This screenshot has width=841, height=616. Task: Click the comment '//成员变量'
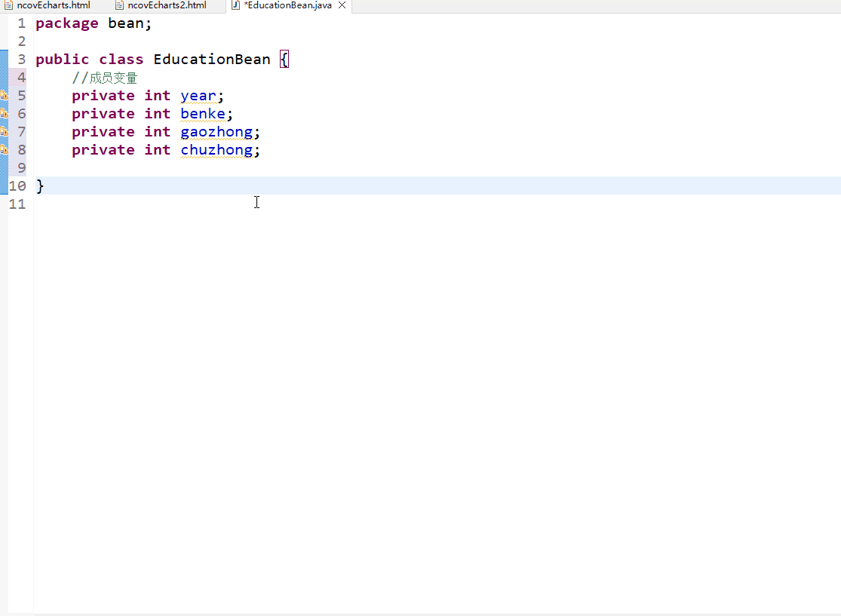point(105,78)
